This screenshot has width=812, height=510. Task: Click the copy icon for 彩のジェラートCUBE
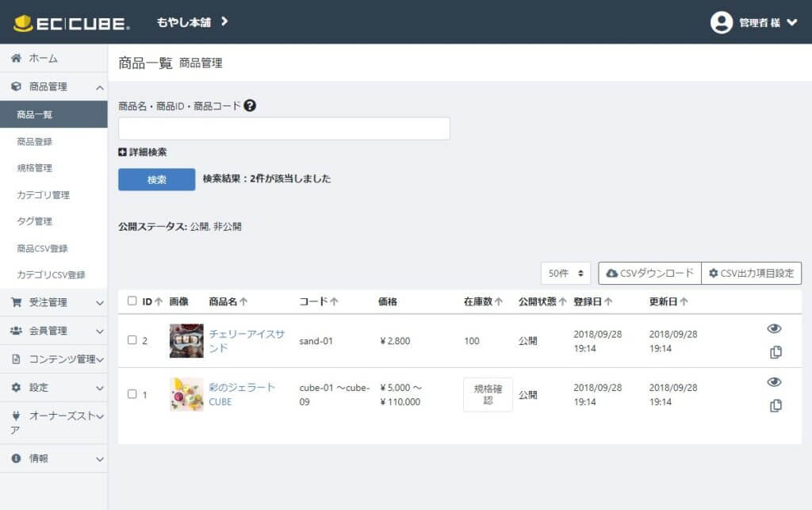[x=776, y=405]
